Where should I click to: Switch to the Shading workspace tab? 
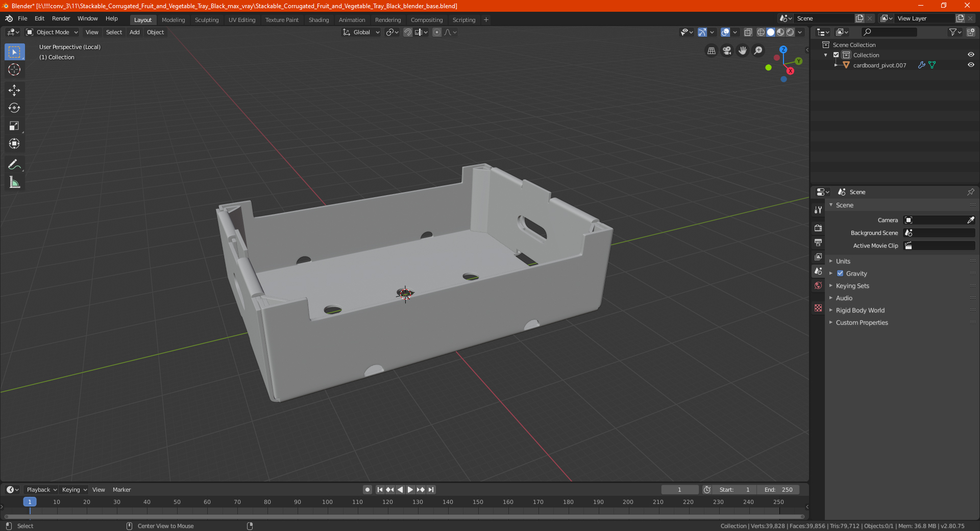pyautogui.click(x=318, y=20)
